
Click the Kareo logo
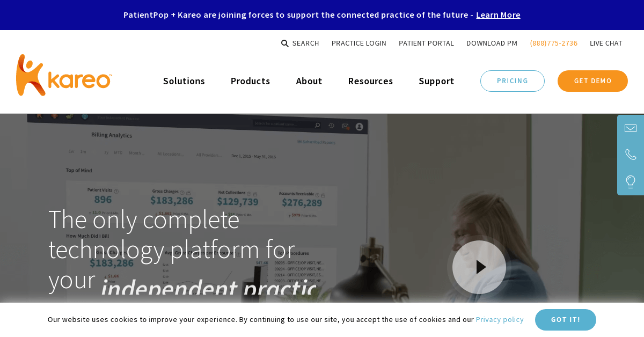click(x=64, y=75)
